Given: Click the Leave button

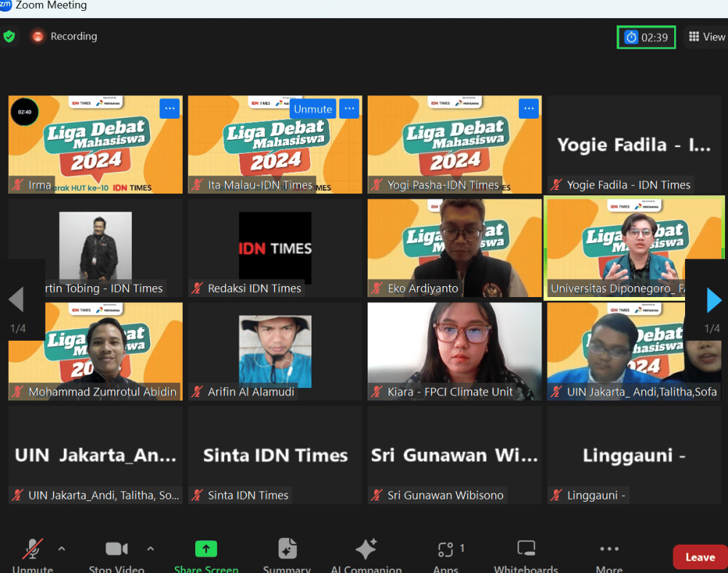Looking at the screenshot, I should point(699,556).
